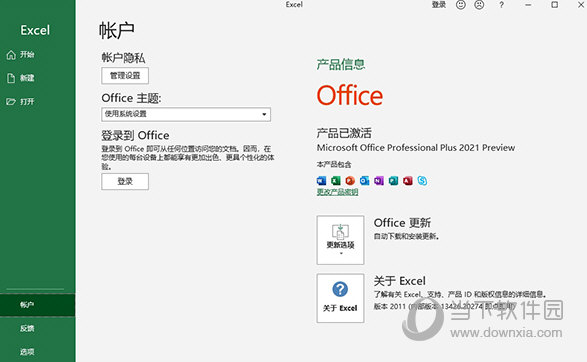The width and height of the screenshot is (587, 362).
Task: Click the Publisher product icon
Action: coord(393,181)
